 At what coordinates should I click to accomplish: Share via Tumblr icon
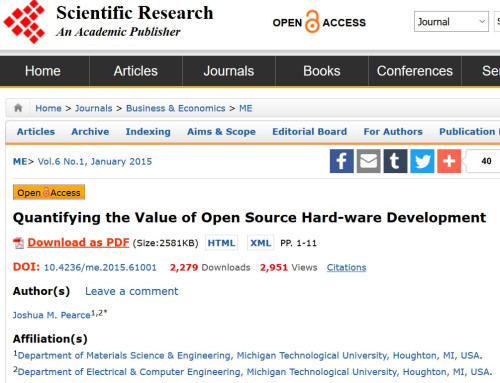[395, 161]
